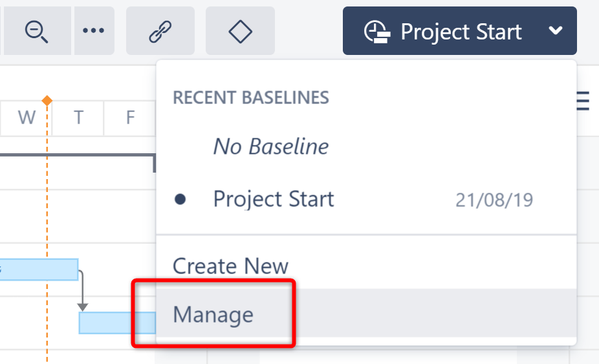Open the more options ellipsis menu
Screen dimensions: 599x364
point(94,31)
